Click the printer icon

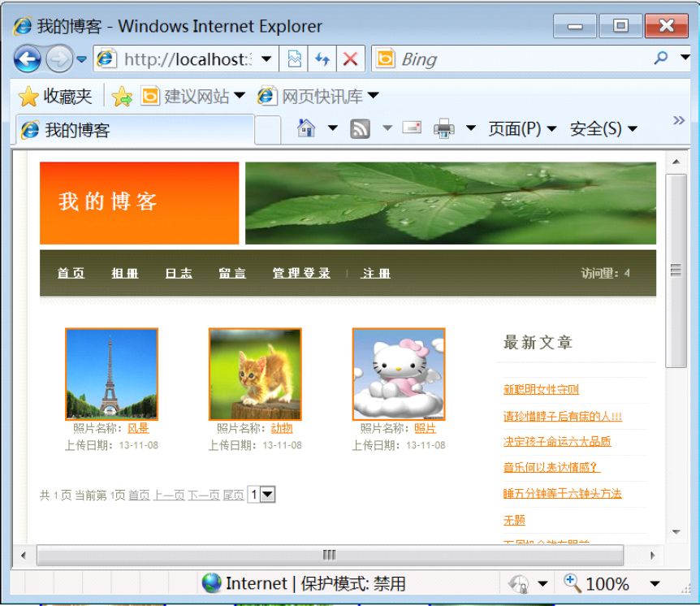point(443,128)
